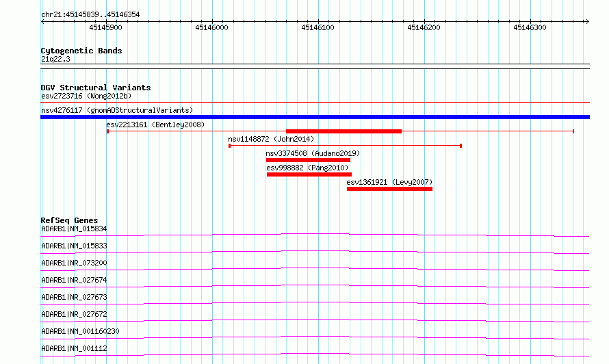Screen dimensions: 609x364
Task: Click the 45145900 ruler tick label
Action: (x=105, y=27)
